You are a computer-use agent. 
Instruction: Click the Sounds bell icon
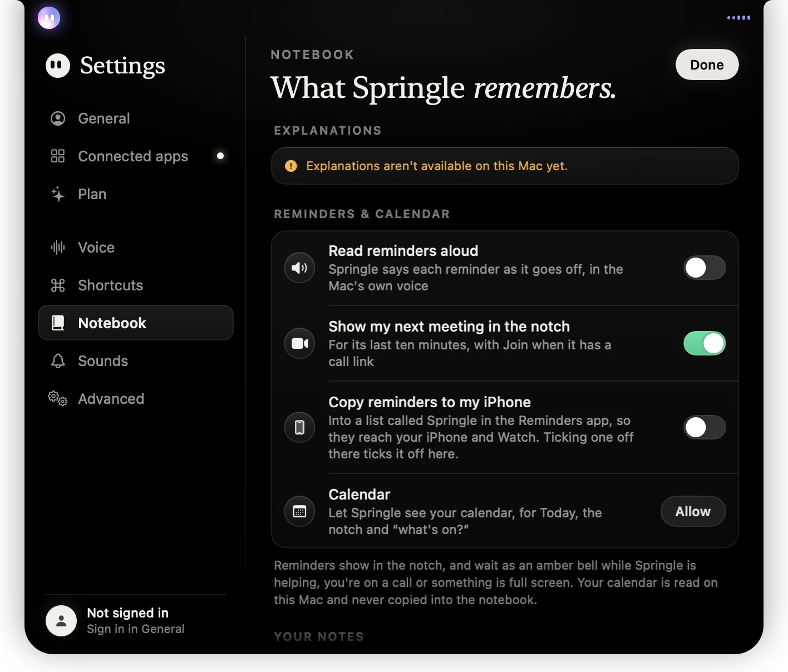pyautogui.click(x=58, y=361)
